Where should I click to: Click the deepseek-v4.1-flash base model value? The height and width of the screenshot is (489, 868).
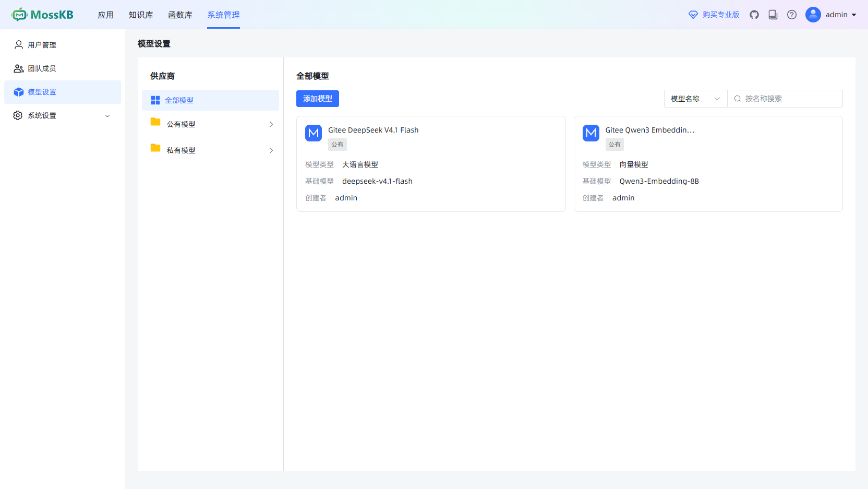click(x=377, y=181)
